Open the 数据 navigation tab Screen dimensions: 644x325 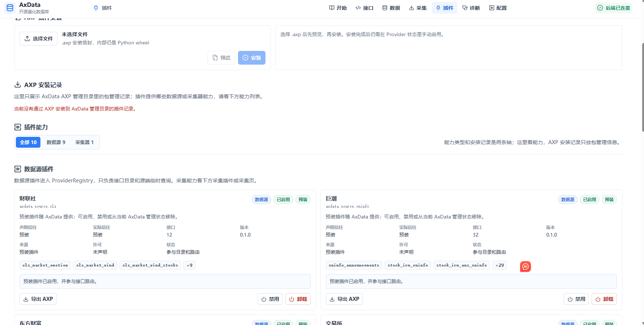391,8
